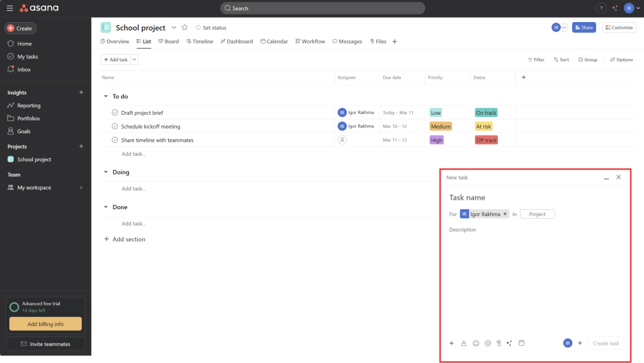Click the "Add billing info" button
Image resolution: width=644 pixels, height=363 pixels.
coord(45,324)
